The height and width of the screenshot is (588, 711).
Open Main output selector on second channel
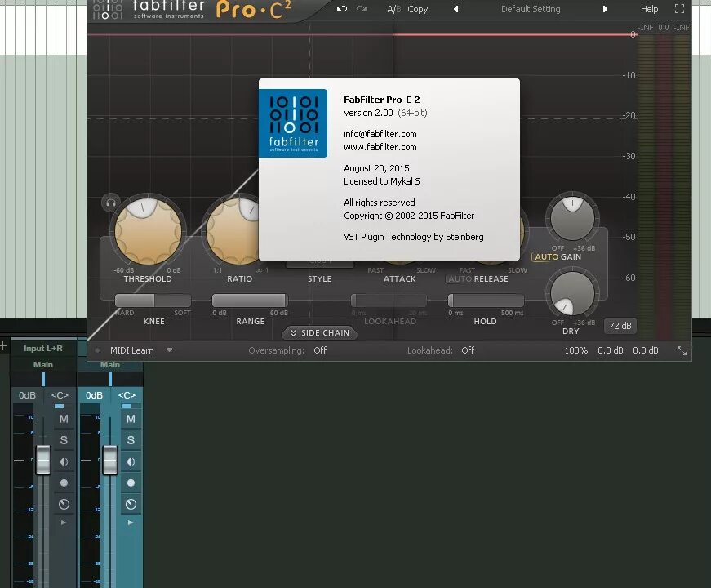point(110,365)
